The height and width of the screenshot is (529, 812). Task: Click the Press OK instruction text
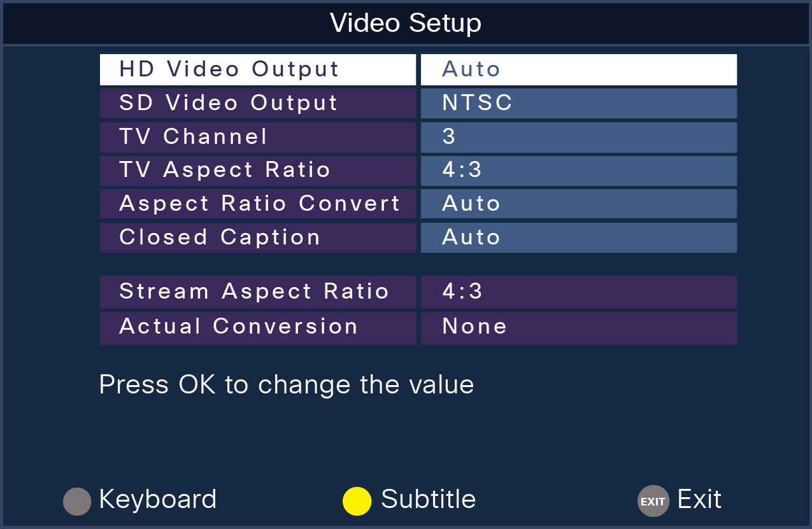pos(285,384)
